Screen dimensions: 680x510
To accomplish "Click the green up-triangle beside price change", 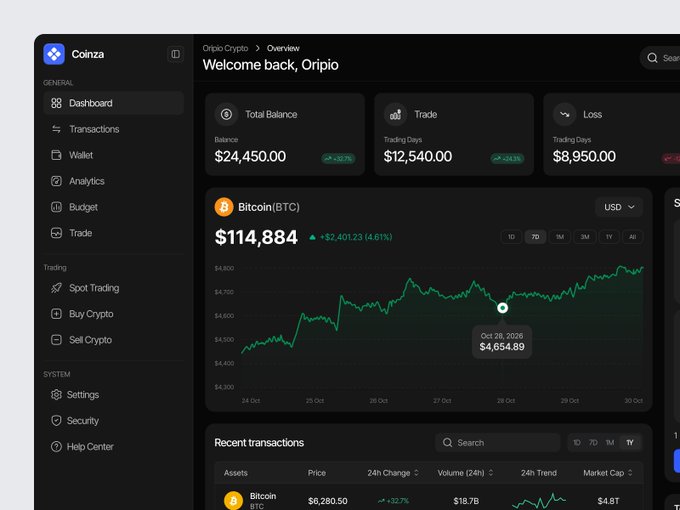I will 312,237.
